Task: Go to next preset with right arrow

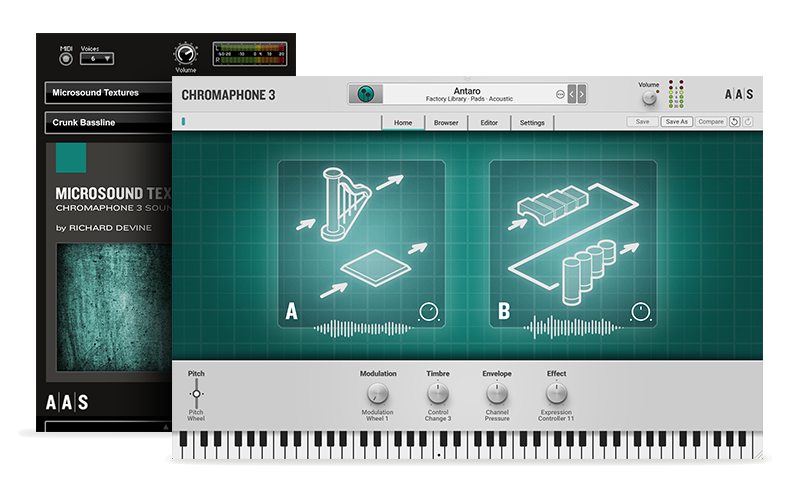Action: pyautogui.click(x=582, y=94)
